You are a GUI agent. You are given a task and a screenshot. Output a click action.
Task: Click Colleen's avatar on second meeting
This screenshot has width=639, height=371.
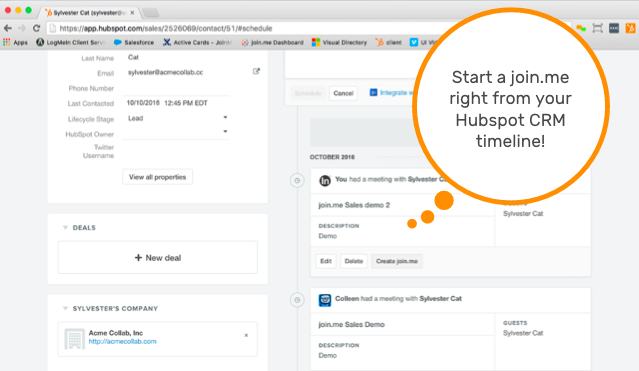pyautogui.click(x=325, y=300)
